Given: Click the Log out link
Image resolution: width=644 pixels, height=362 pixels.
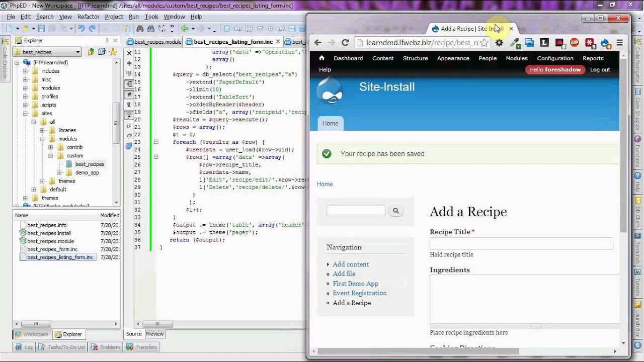Looking at the screenshot, I should (600, 70).
